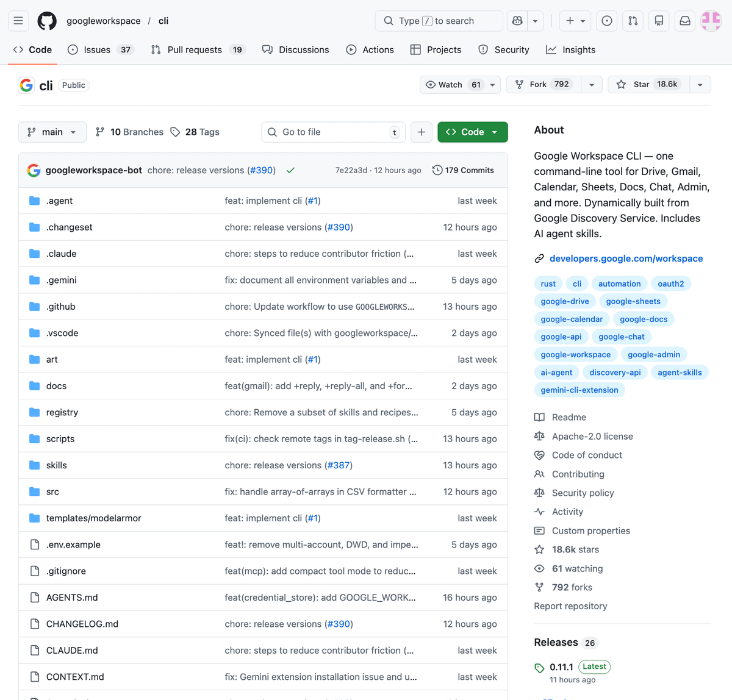The image size is (732, 700).
Task: Click the 0.11.1 release tag icon
Action: 539,668
